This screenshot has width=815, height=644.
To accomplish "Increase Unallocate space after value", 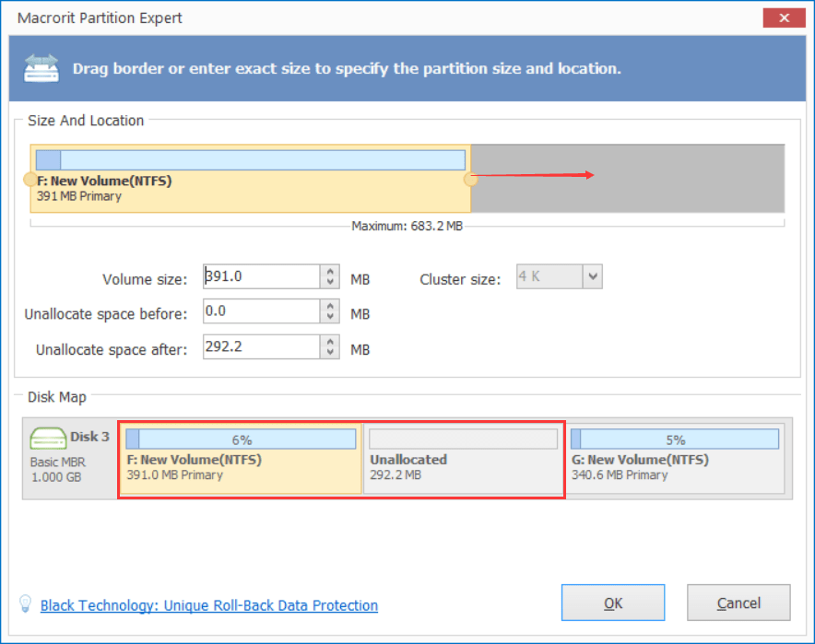I will point(330,341).
